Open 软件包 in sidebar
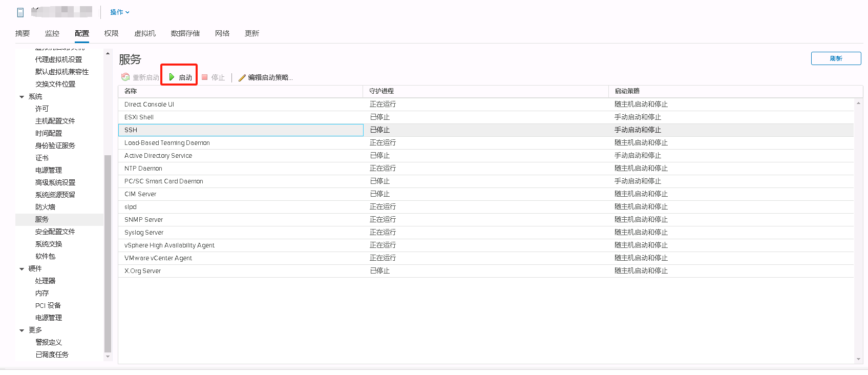 pos(45,256)
